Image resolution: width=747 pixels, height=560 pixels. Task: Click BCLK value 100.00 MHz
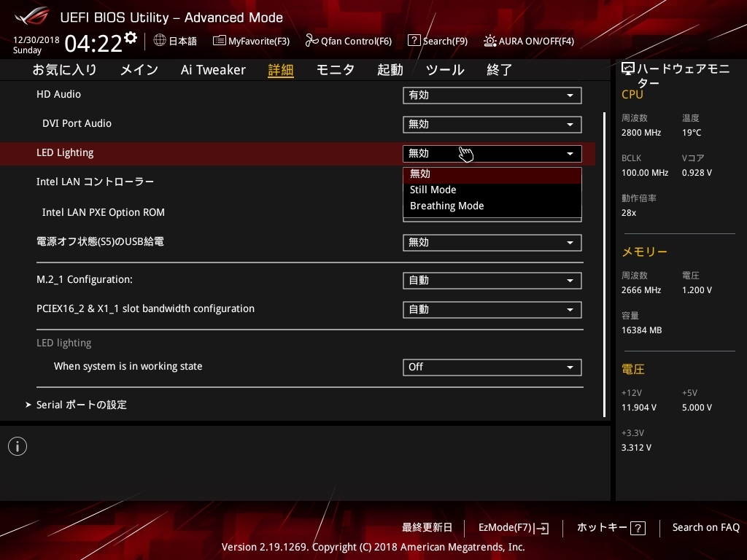[x=645, y=173]
